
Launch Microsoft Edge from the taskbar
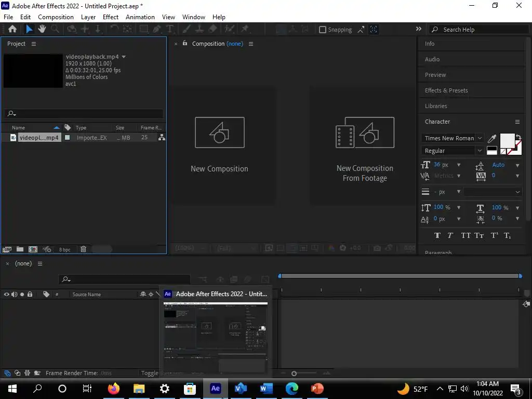(292, 389)
